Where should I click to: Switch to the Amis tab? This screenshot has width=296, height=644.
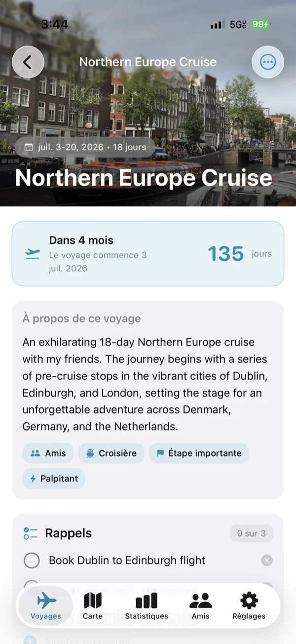pyautogui.click(x=200, y=605)
